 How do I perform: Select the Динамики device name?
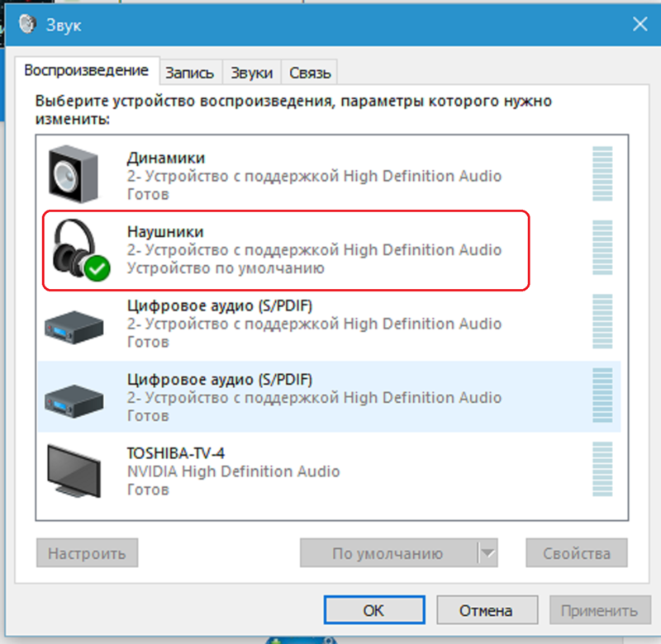[166, 158]
